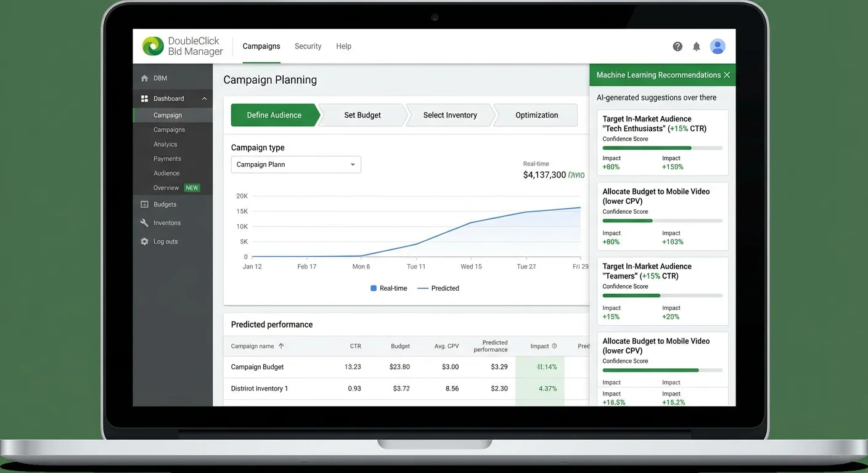The image size is (868, 473).
Task: Open the Help tab
Action: pyautogui.click(x=343, y=46)
